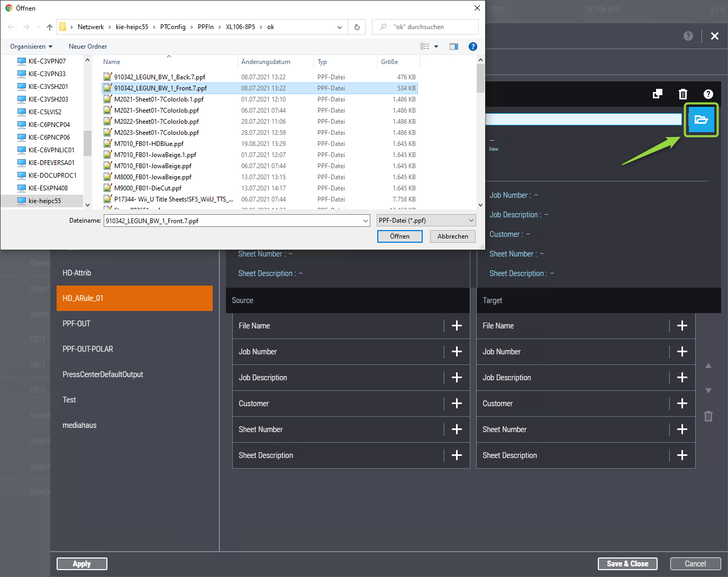Click the Save & Close button
This screenshot has height=577, width=728.
point(627,564)
